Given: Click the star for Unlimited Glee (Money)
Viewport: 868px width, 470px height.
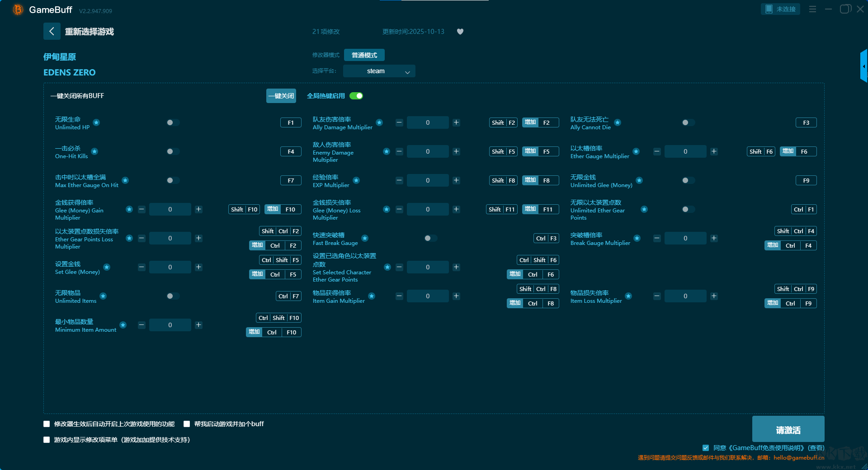Looking at the screenshot, I should [639, 180].
